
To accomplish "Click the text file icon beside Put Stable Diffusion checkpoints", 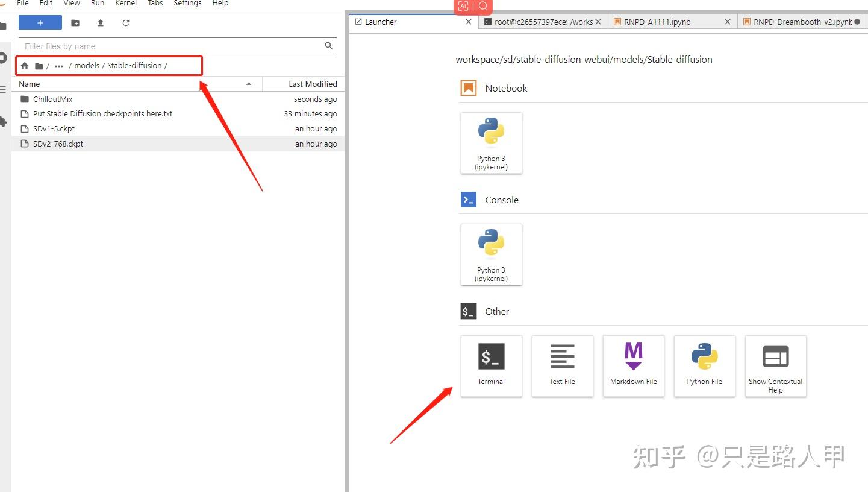I will 25,113.
